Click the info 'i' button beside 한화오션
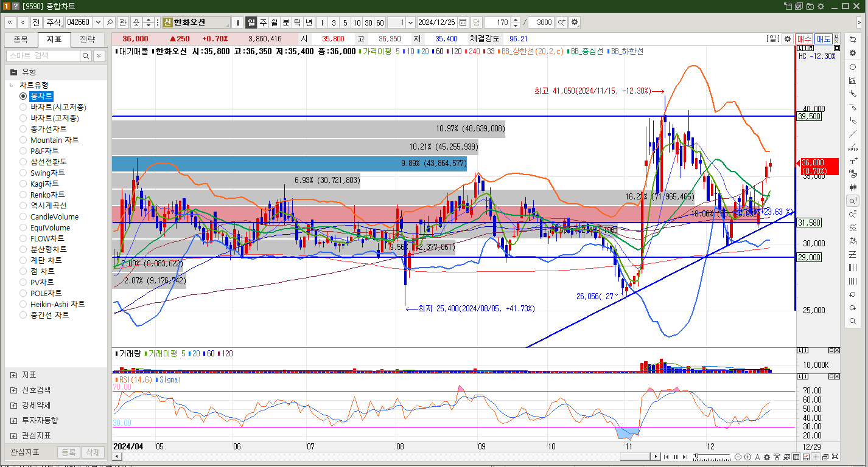This screenshot has width=868, height=467. (x=238, y=22)
